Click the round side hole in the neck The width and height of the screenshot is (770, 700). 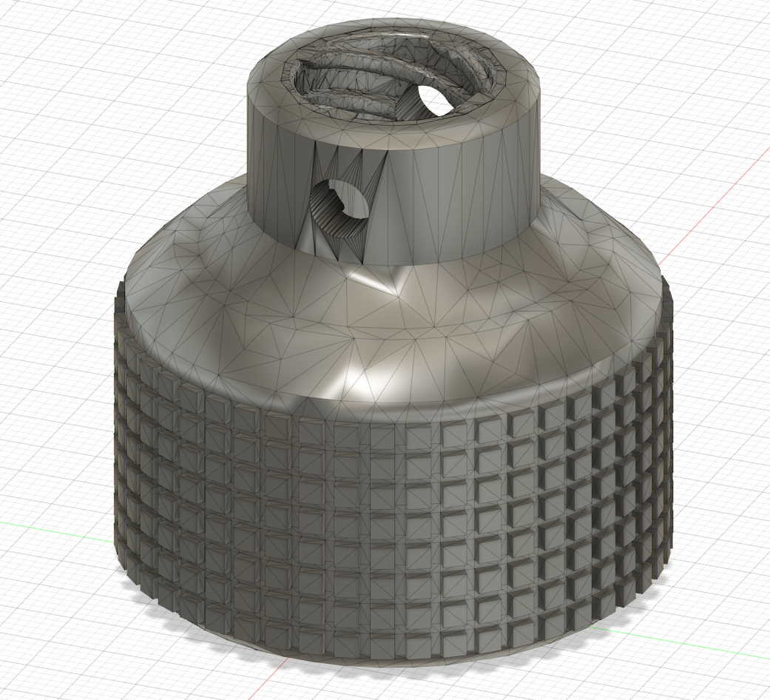(x=339, y=208)
